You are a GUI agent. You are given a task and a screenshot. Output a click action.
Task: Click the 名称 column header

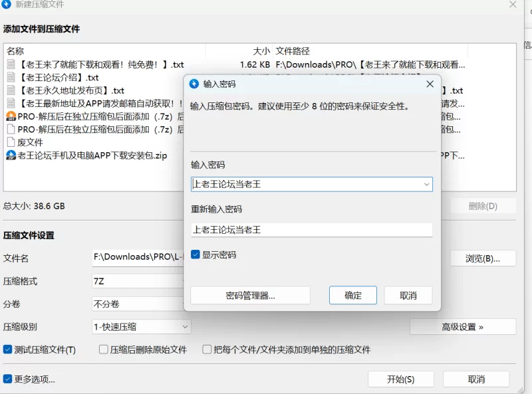point(106,51)
